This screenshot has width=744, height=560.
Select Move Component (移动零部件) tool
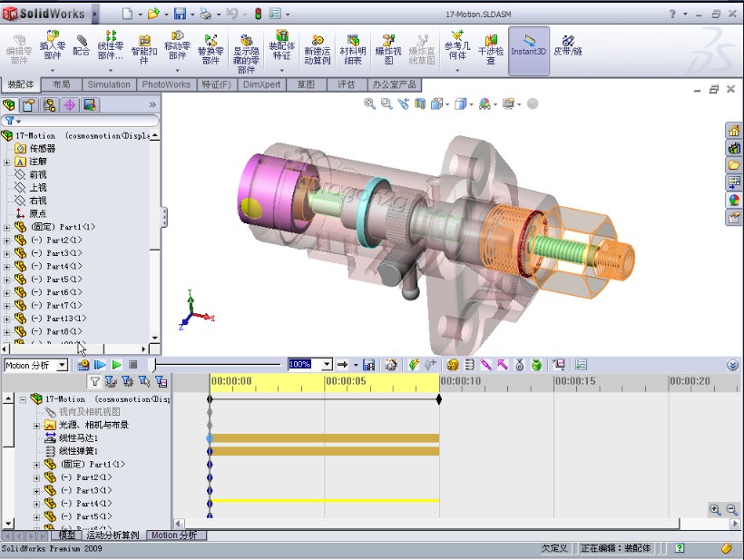tap(177, 46)
